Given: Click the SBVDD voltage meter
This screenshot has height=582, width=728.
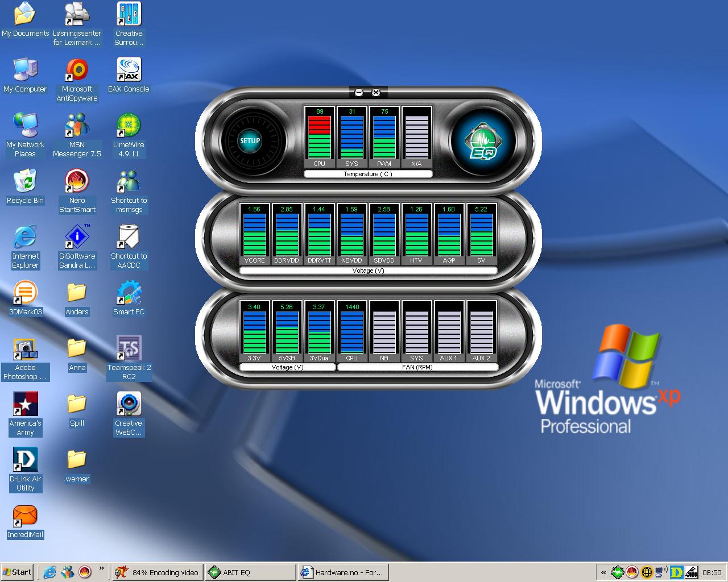Looking at the screenshot, I should tap(384, 234).
